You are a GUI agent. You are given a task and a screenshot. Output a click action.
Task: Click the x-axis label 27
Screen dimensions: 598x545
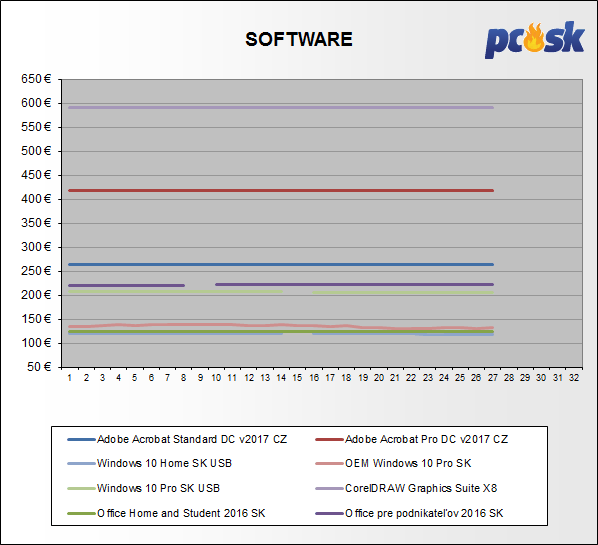coord(493,378)
